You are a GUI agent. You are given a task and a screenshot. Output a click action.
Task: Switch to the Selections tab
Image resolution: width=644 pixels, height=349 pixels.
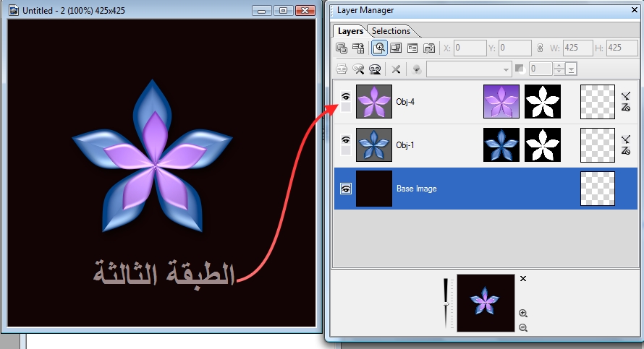coord(391,31)
